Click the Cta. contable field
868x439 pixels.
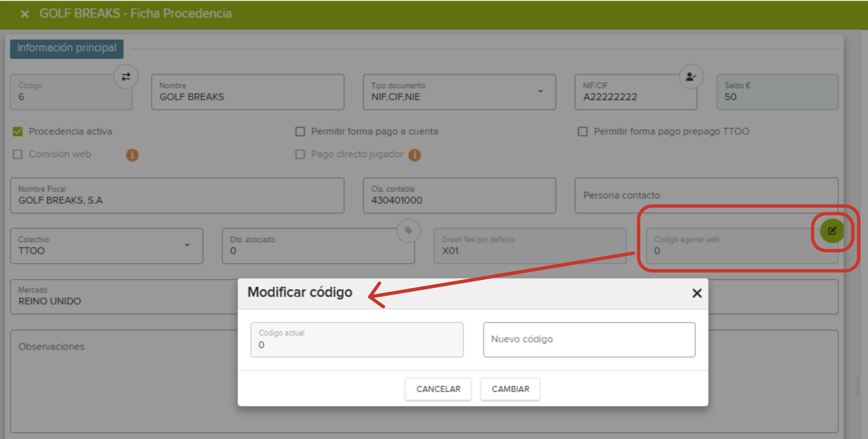click(x=459, y=196)
